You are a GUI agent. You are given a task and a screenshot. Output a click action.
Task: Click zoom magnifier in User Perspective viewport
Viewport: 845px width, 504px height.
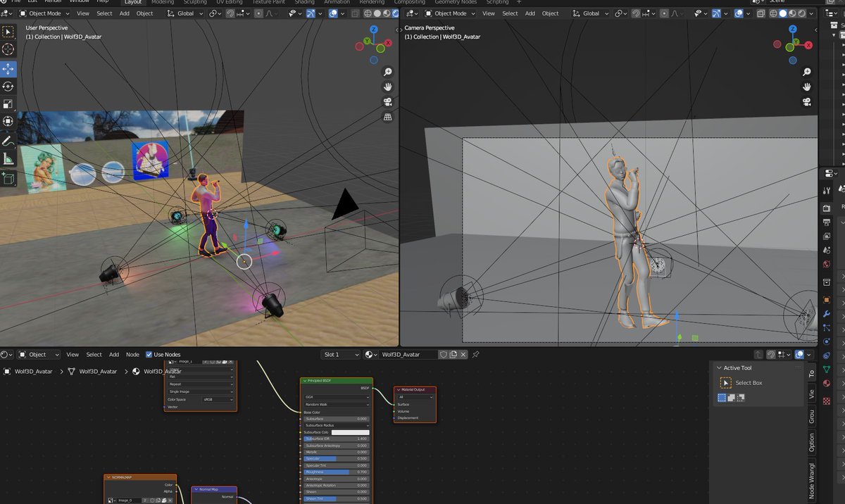point(388,72)
